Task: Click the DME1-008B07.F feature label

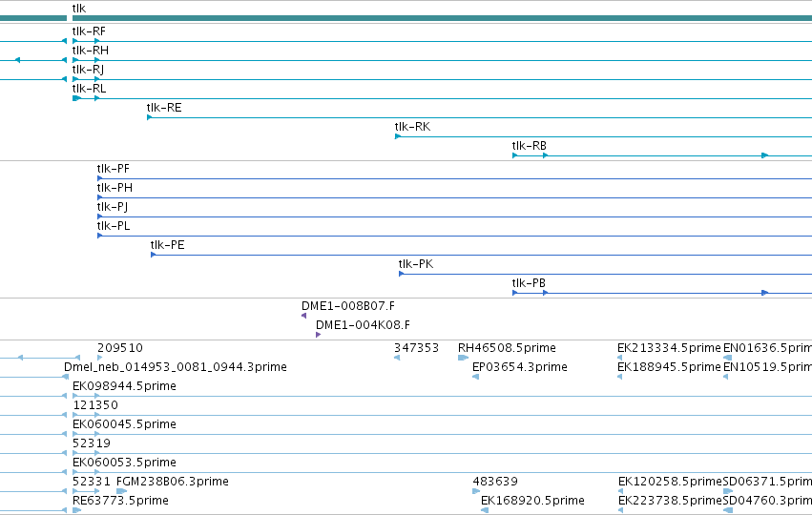Action: [x=348, y=306]
